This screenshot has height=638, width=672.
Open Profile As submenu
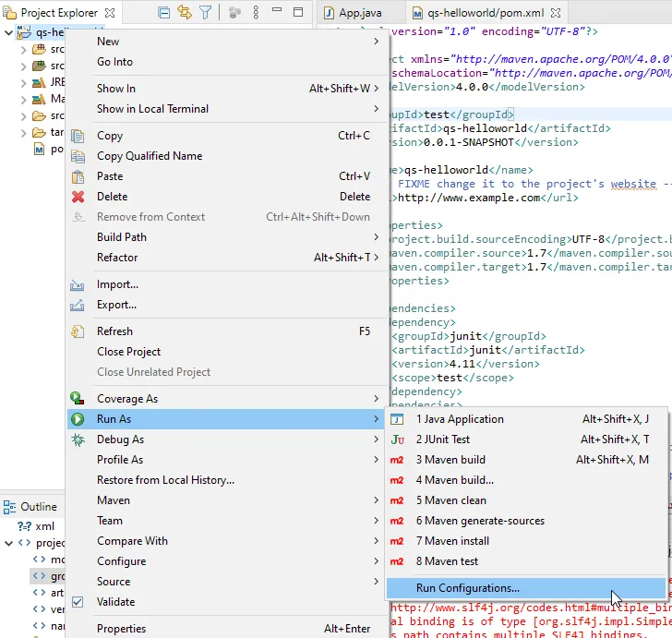[227, 460]
